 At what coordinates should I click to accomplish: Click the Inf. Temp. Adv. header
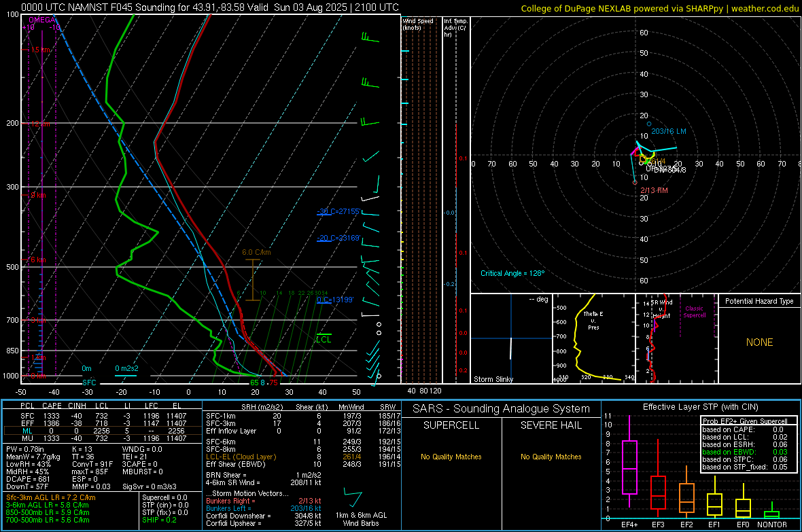click(x=456, y=28)
